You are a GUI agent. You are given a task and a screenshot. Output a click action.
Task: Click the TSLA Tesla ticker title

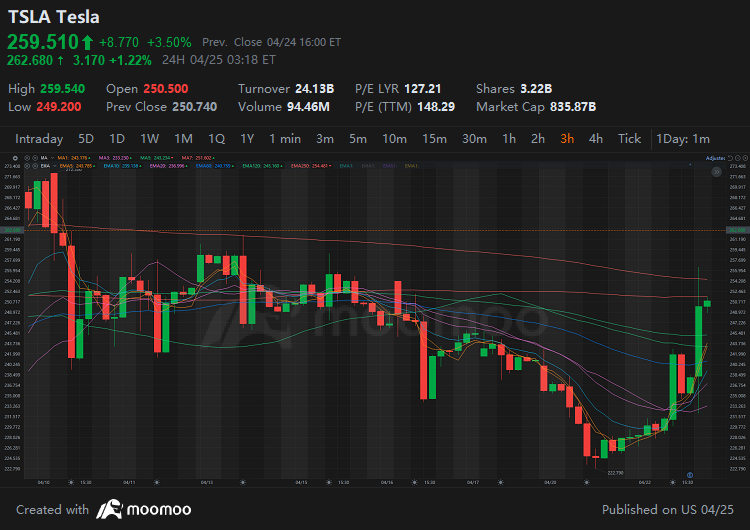[x=54, y=17]
